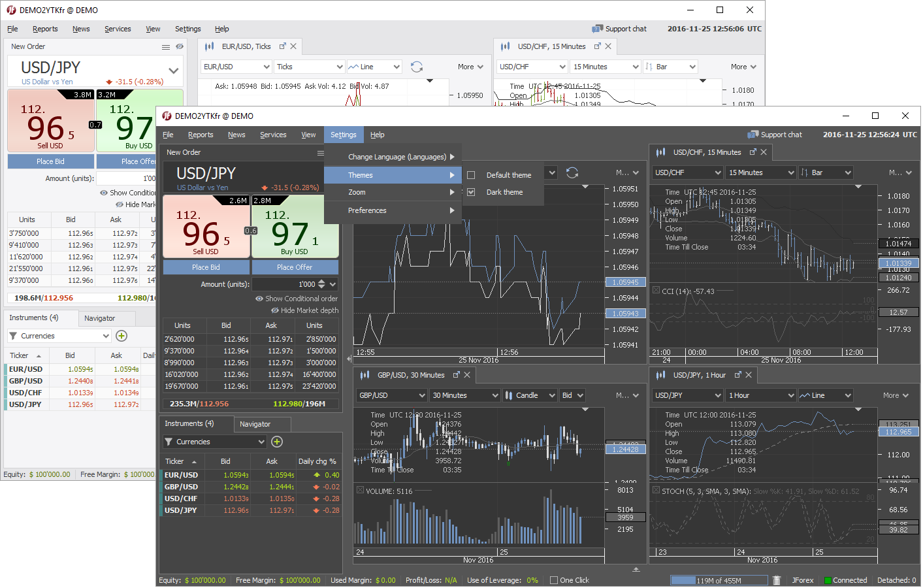Screen dimensions: 923x588
Task: Click the 119M of 455M memory bar
Action: 719,580
